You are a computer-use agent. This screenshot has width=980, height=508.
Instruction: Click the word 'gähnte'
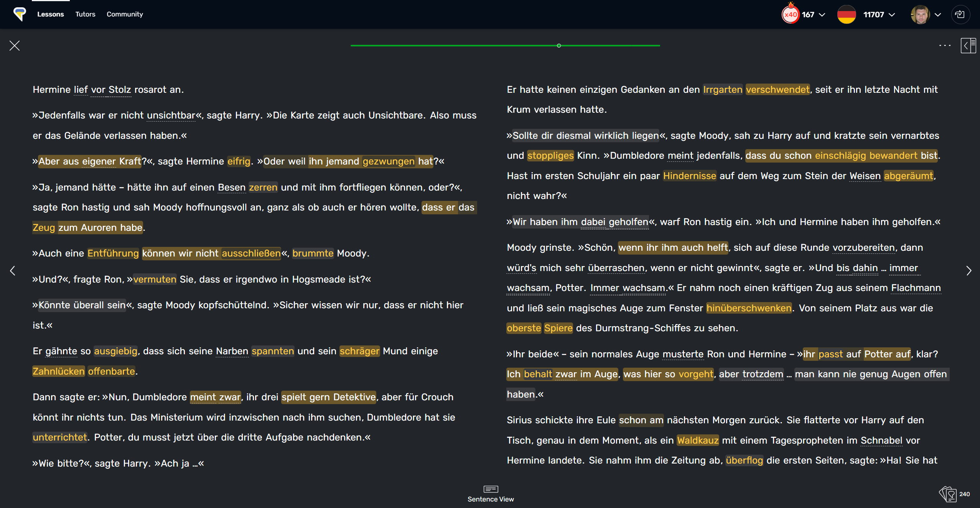pyautogui.click(x=61, y=351)
